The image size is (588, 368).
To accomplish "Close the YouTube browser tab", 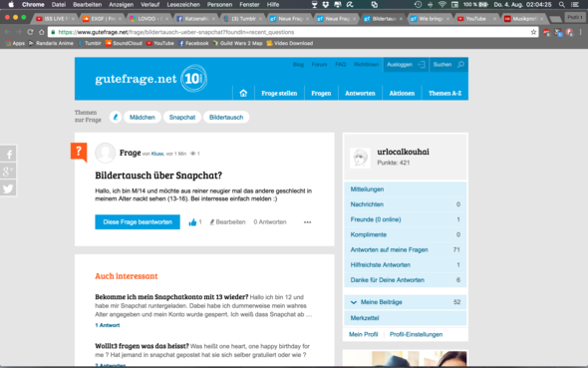I will 494,19.
